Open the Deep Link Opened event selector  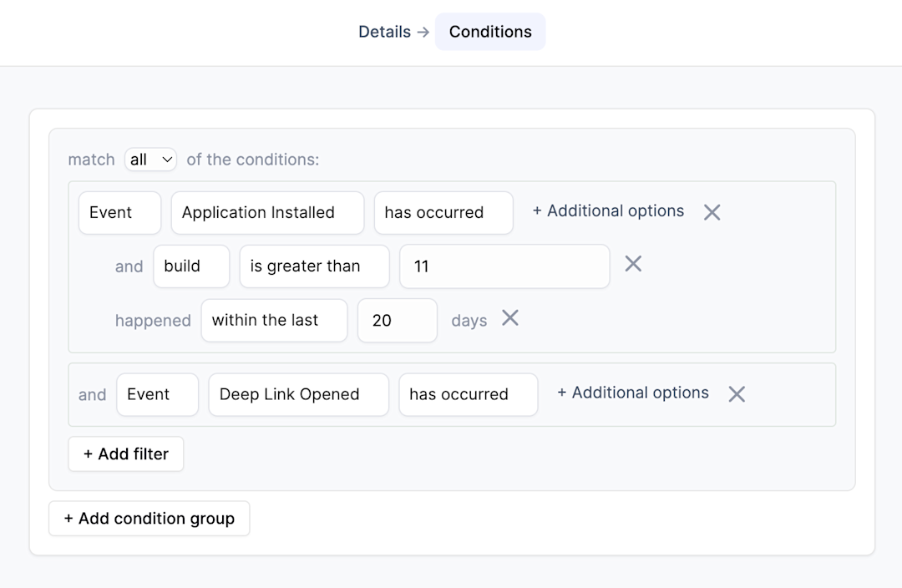pos(298,394)
